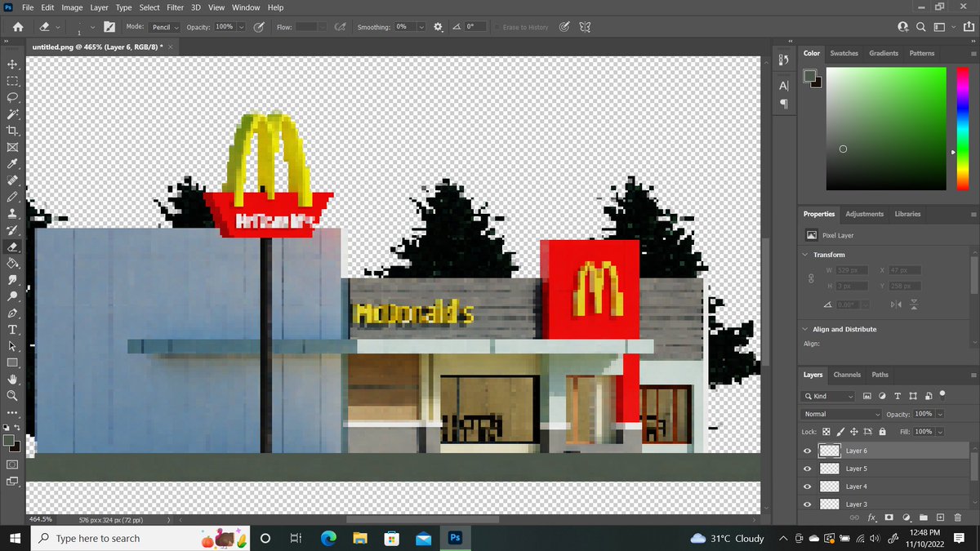This screenshot has height=551, width=980.
Task: Open the layer Kind filter dropdown
Action: click(x=829, y=396)
